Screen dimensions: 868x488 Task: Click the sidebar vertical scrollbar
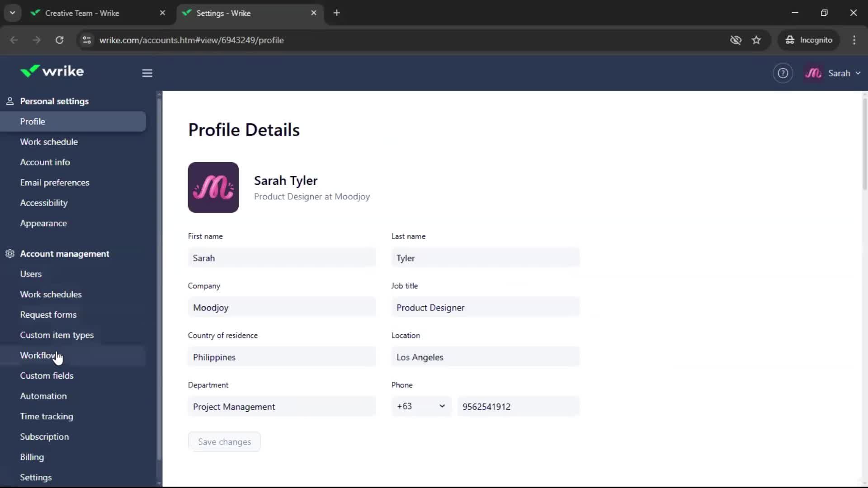click(159, 280)
